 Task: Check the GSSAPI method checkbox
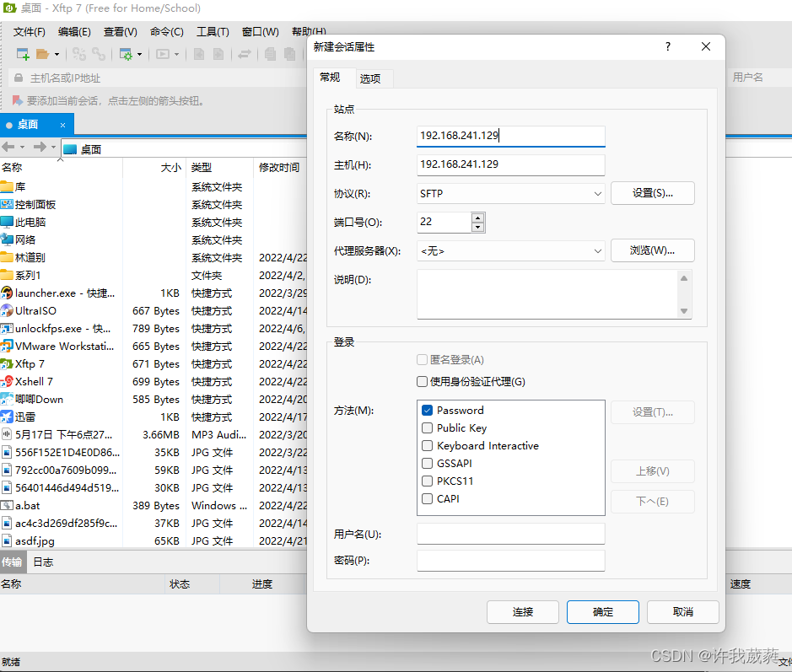pyautogui.click(x=428, y=463)
